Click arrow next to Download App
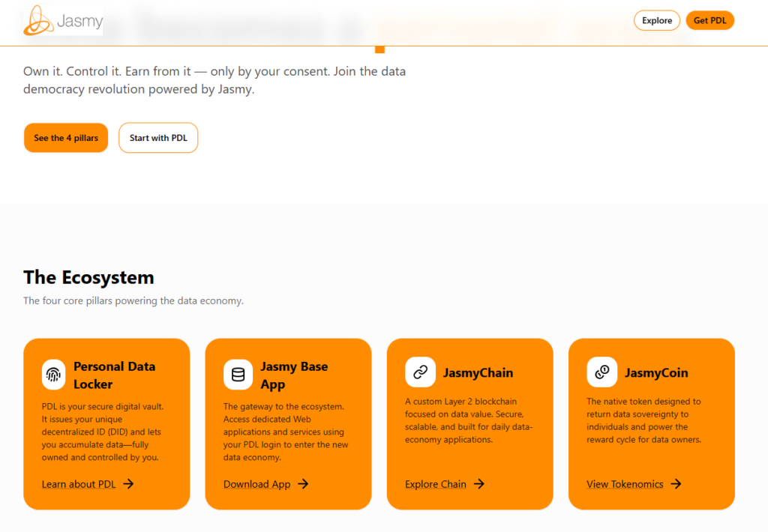The image size is (768, 532). coord(303,484)
